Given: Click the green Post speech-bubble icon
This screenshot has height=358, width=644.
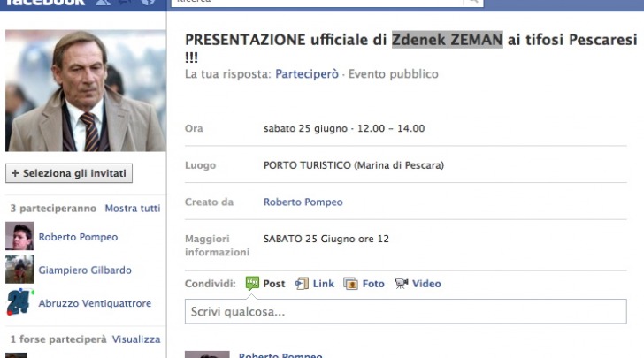Looking at the screenshot, I should [252, 283].
